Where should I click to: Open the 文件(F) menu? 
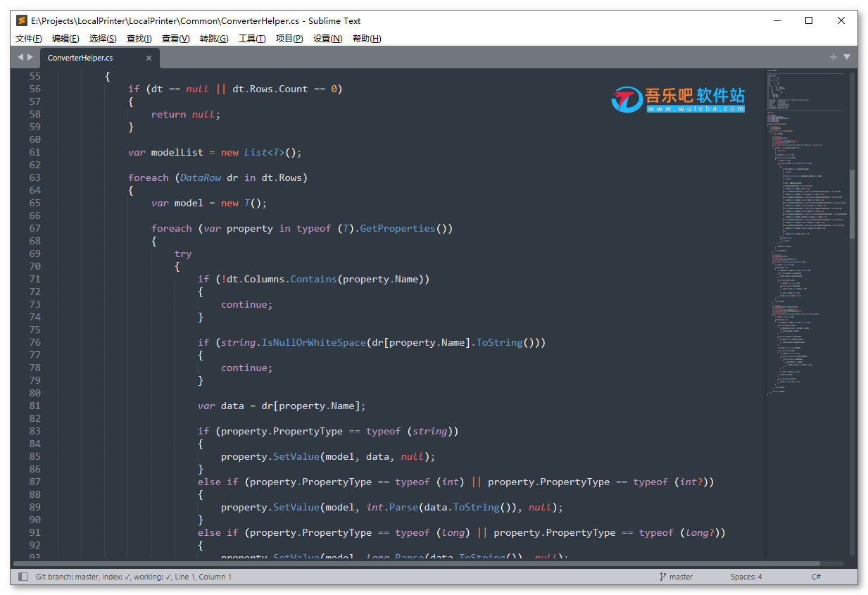click(x=29, y=39)
